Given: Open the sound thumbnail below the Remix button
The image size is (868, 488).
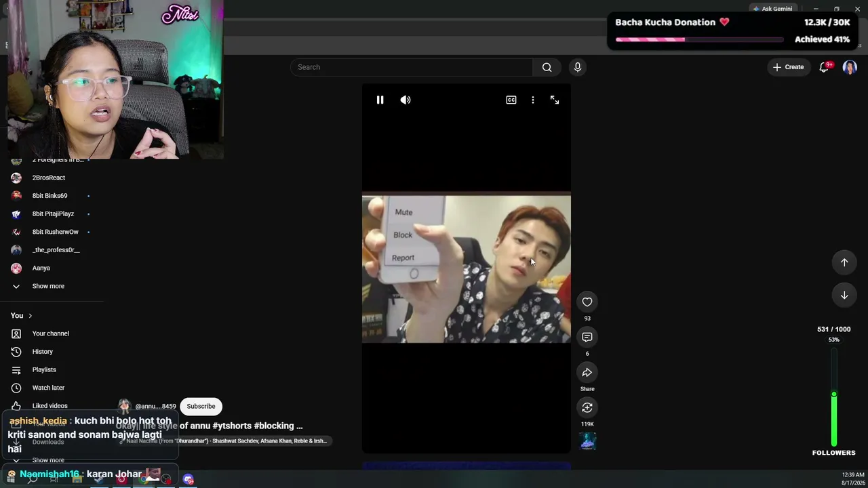Looking at the screenshot, I should pos(588,441).
